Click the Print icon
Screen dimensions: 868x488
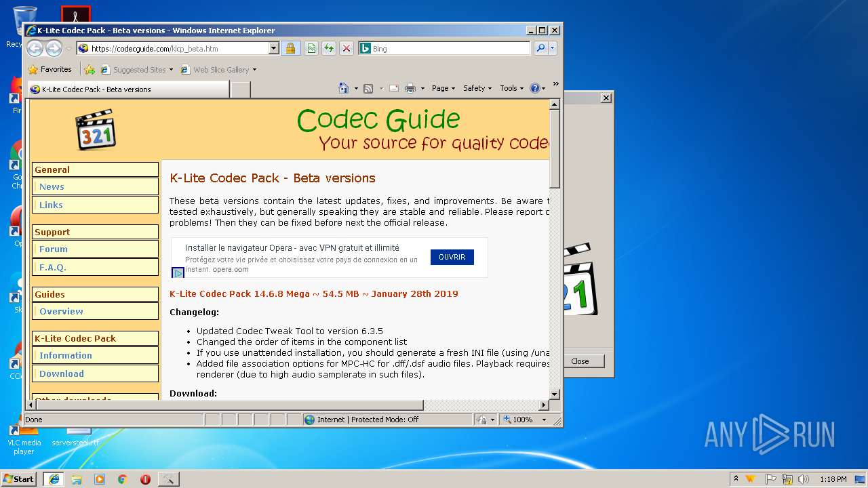(410, 88)
